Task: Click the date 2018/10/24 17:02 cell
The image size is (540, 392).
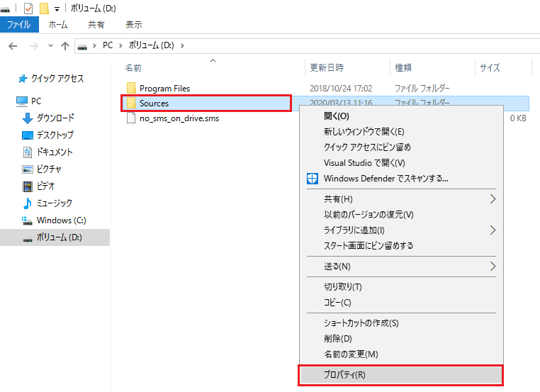Action: (x=341, y=89)
